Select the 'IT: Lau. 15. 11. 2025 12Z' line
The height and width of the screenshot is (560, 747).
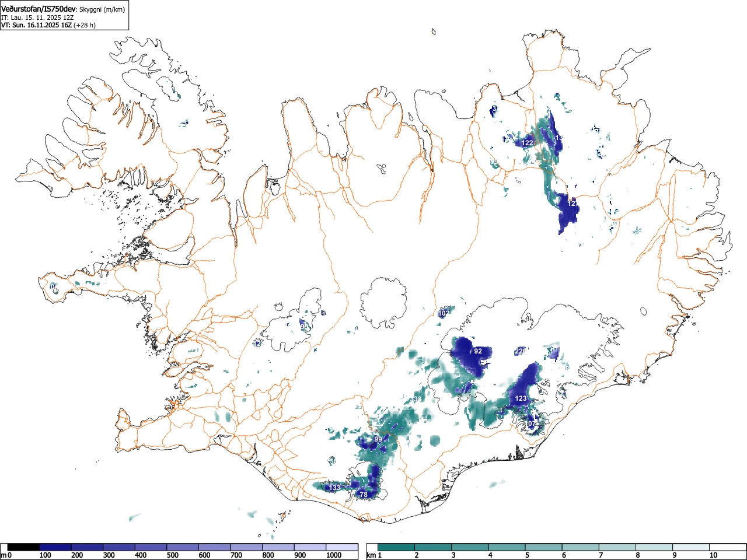click(x=37, y=17)
